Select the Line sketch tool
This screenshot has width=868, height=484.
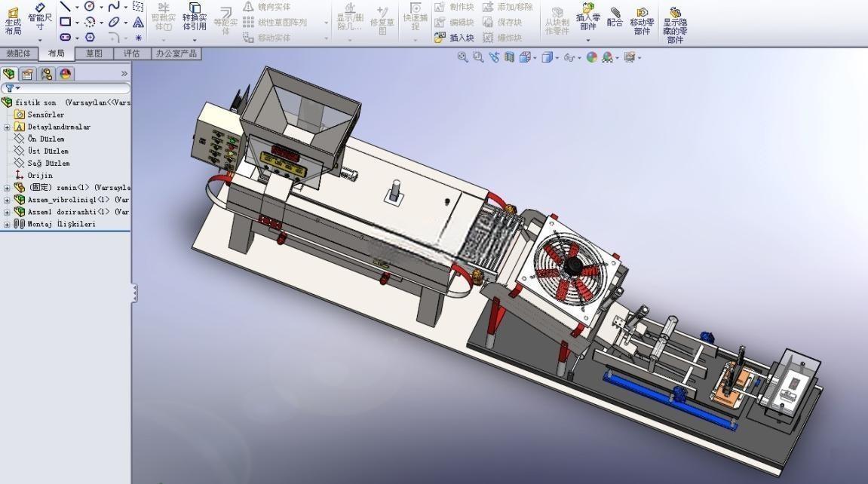tap(66, 6)
